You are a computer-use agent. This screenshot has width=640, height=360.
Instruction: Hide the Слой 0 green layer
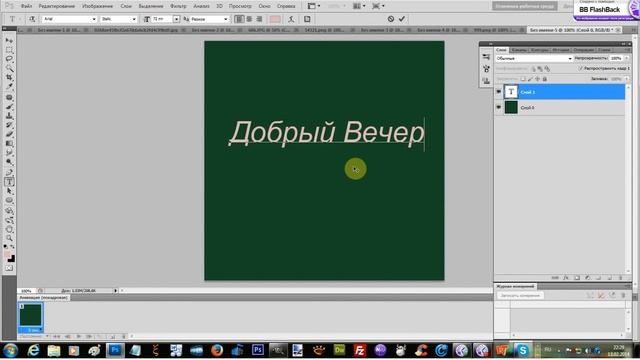[x=498, y=107]
